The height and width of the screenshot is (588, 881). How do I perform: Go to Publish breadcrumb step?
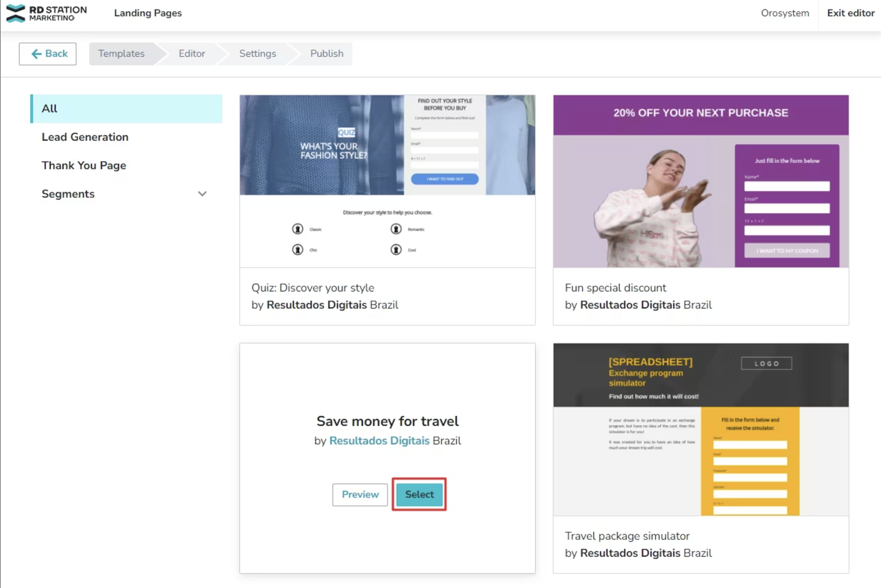click(x=327, y=54)
